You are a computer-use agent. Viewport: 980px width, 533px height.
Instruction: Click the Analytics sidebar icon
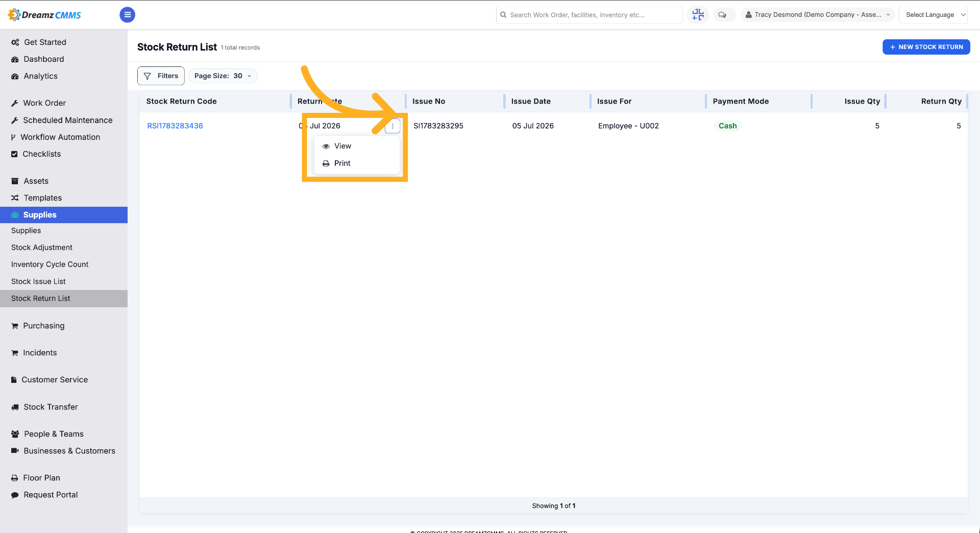(15, 76)
